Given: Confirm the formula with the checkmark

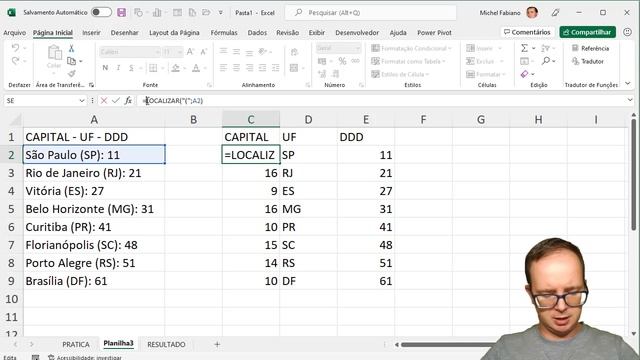Looking at the screenshot, I should tap(116, 100).
